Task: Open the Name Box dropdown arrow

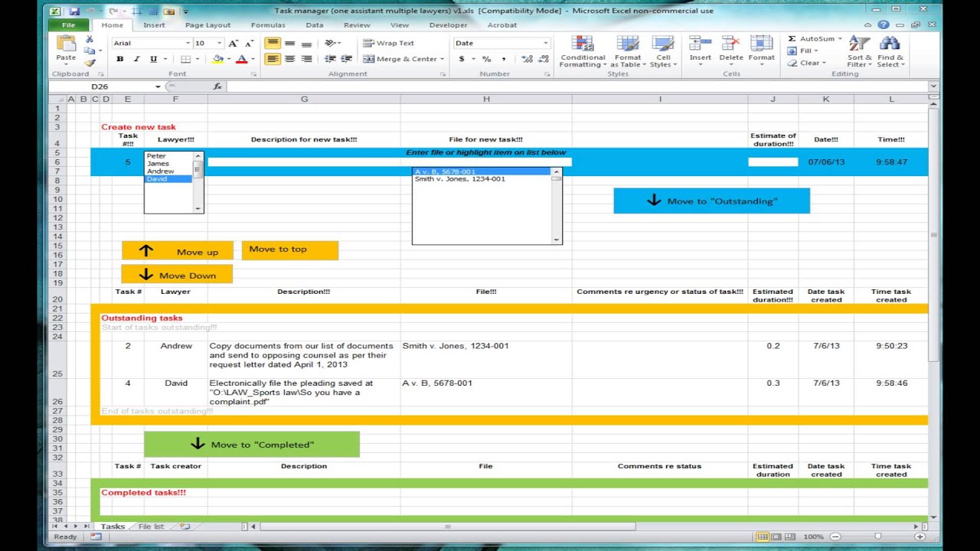Action: [x=158, y=86]
